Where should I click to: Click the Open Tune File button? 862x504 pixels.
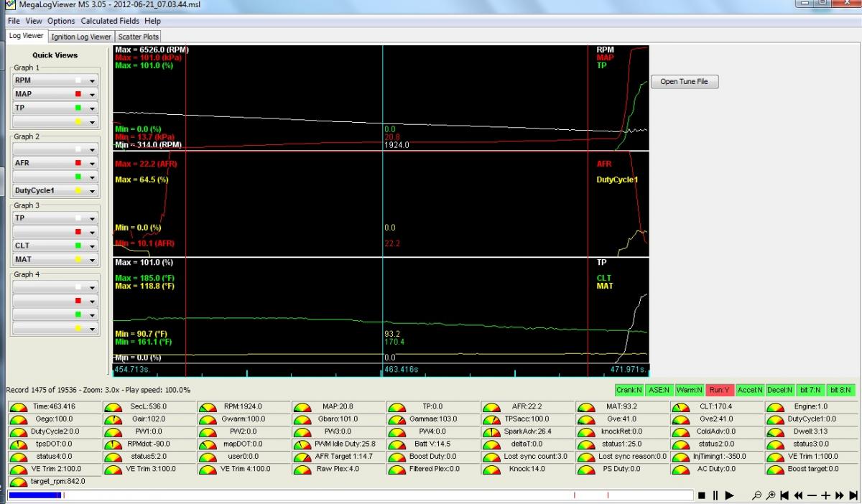pos(684,82)
